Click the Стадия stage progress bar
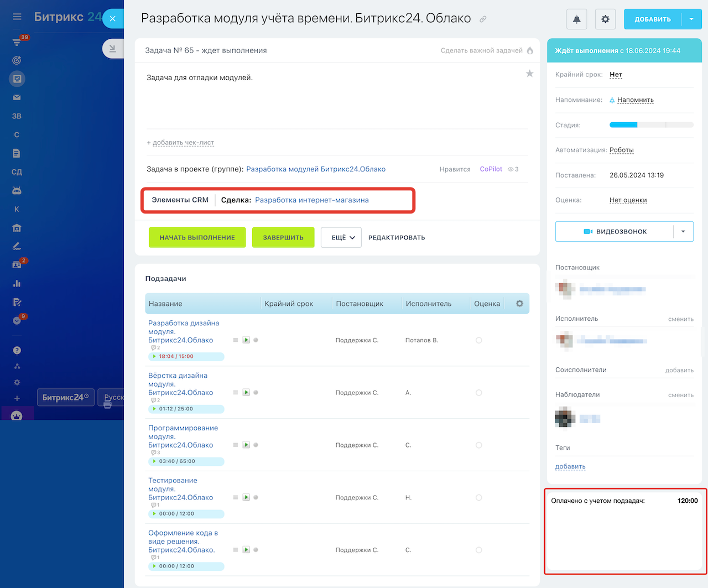The image size is (708, 588). 652,125
